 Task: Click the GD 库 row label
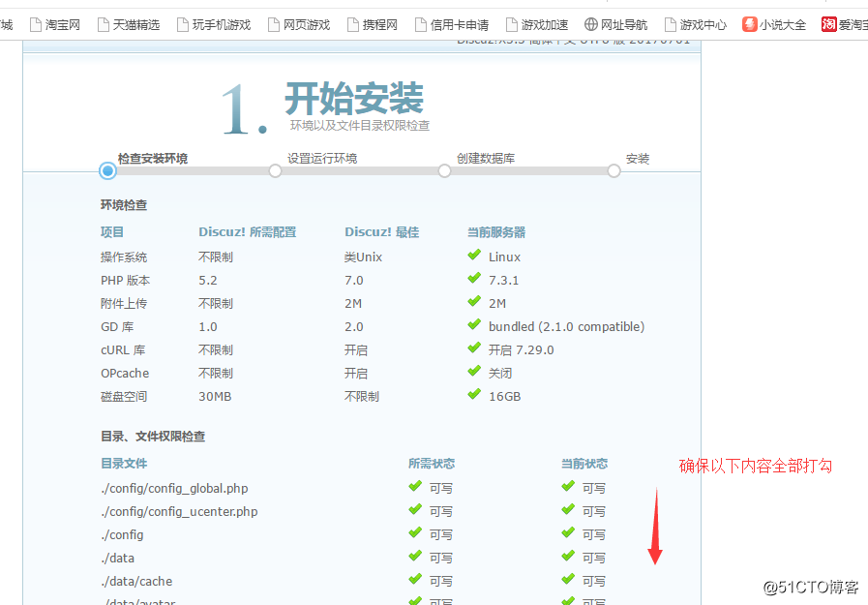click(x=117, y=327)
